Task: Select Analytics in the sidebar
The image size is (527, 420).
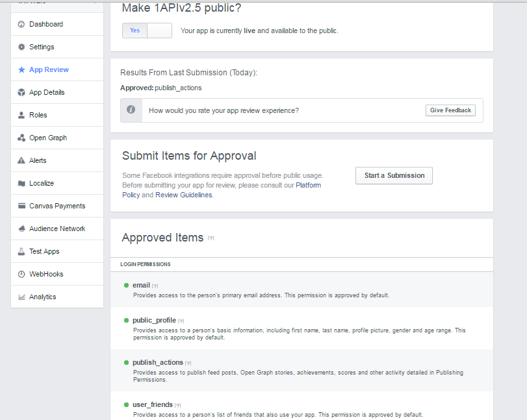Action: click(x=43, y=297)
